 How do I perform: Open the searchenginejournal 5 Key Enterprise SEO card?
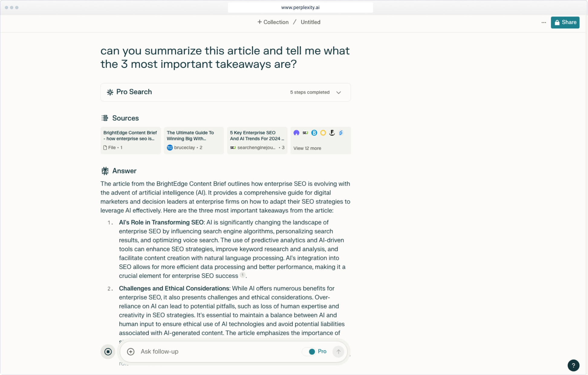coord(257,140)
